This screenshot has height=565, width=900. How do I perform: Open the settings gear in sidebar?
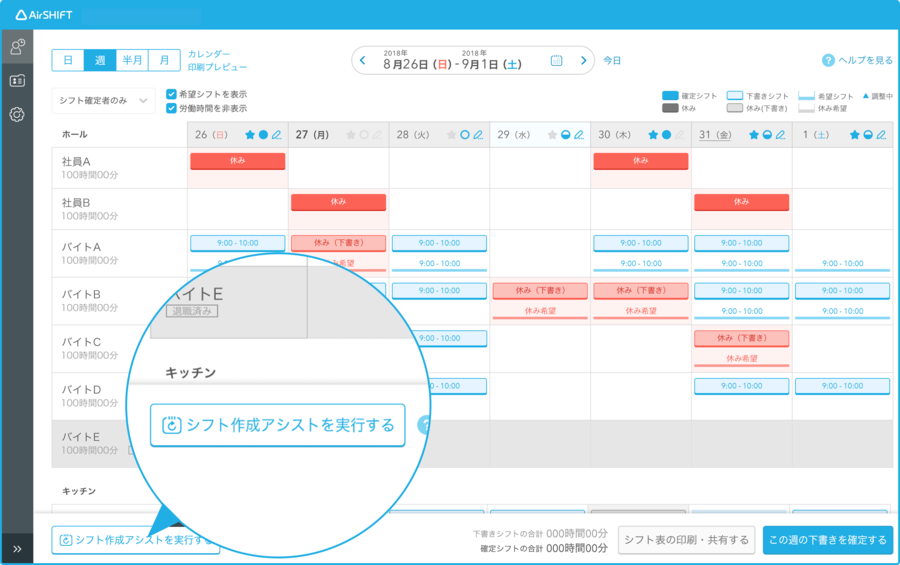pyautogui.click(x=17, y=114)
